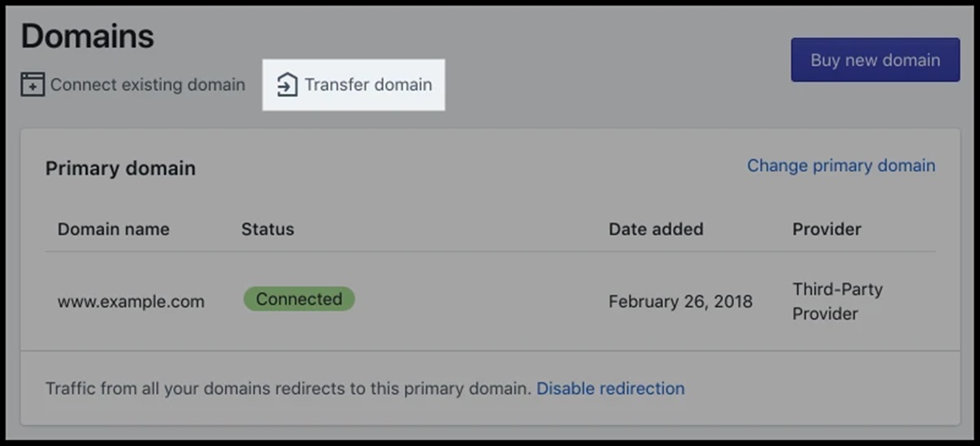
Task: Select the www.example.com domain entry
Action: (x=131, y=301)
